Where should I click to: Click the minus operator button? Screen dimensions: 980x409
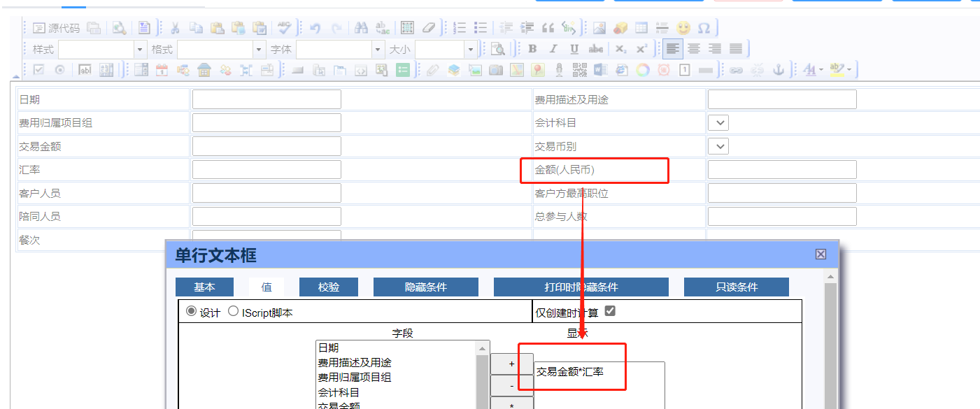pyautogui.click(x=512, y=385)
